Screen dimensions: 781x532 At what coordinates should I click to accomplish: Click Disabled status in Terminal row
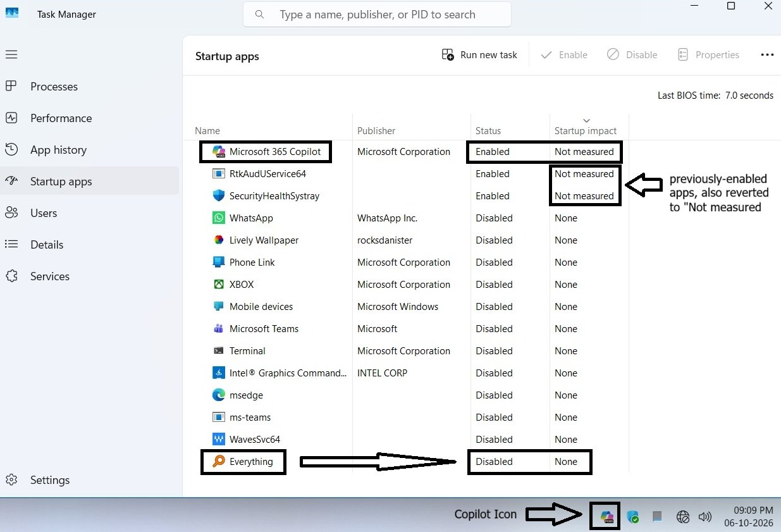point(494,351)
